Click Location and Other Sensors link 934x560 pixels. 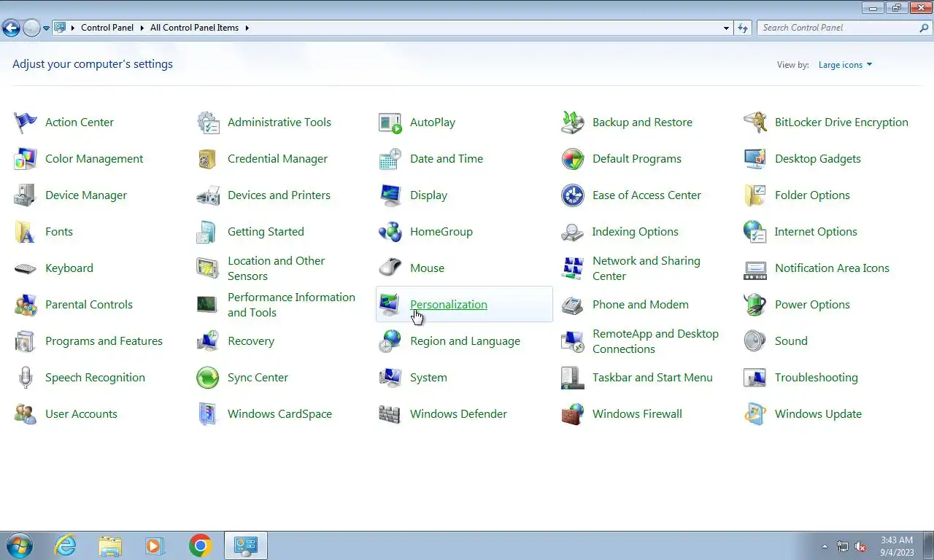coord(276,268)
